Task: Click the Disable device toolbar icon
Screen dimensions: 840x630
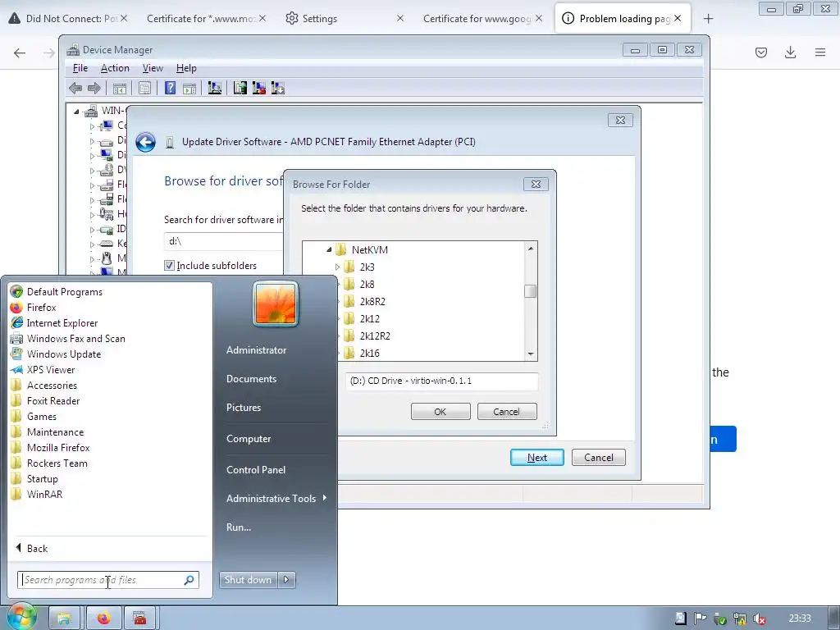Action: pos(278,88)
